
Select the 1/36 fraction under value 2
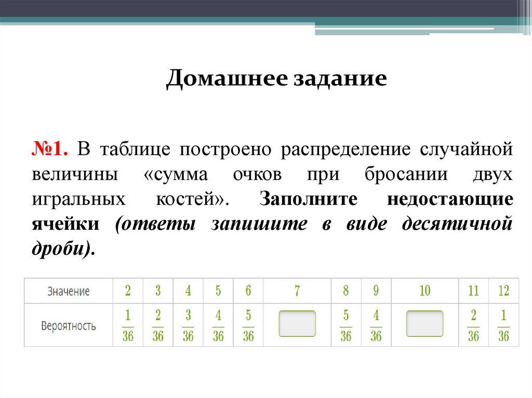point(128,326)
